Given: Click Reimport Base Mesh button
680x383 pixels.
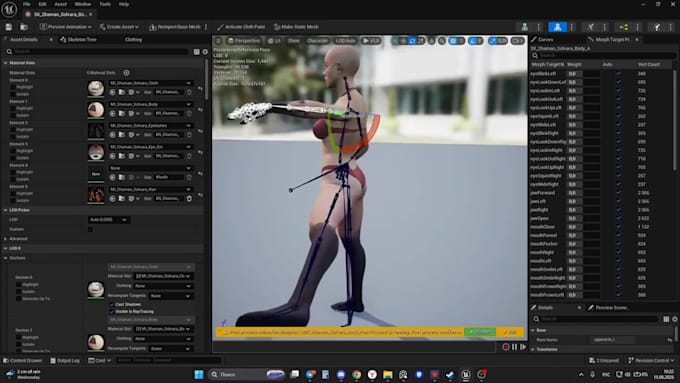Looking at the screenshot, I should pyautogui.click(x=175, y=27).
